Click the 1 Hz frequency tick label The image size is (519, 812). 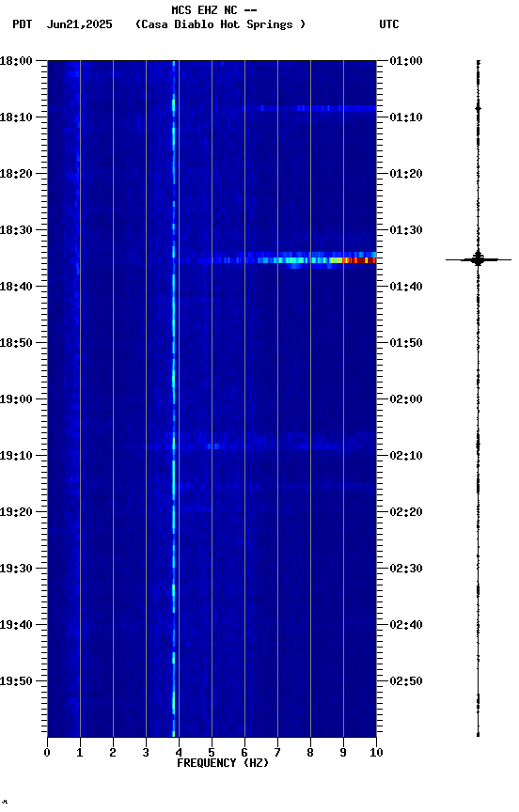80,753
